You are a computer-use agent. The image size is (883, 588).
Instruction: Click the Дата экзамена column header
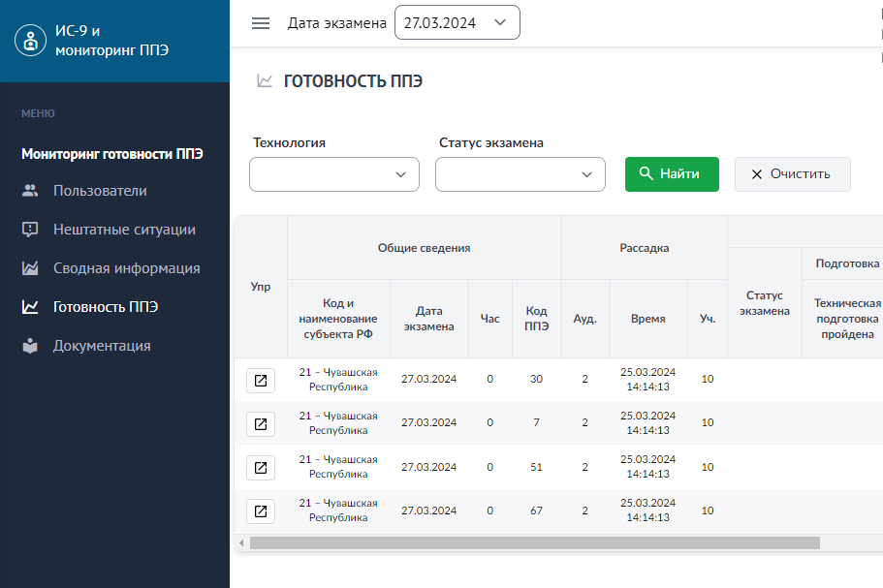click(429, 319)
